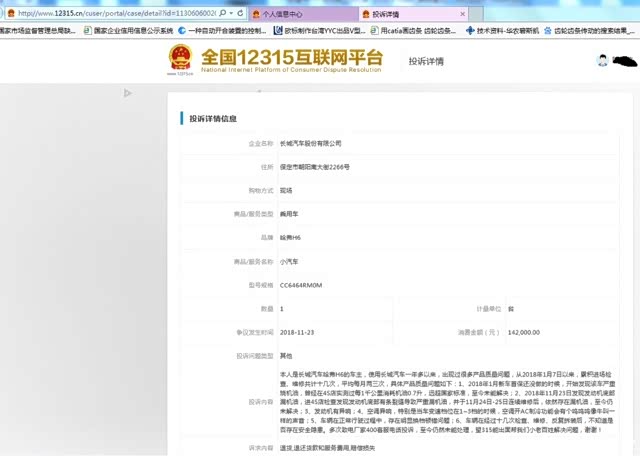This screenshot has width=640, height=456.
Task: Click the favicon on the 个人信息中心 tab
Action: 256,15
